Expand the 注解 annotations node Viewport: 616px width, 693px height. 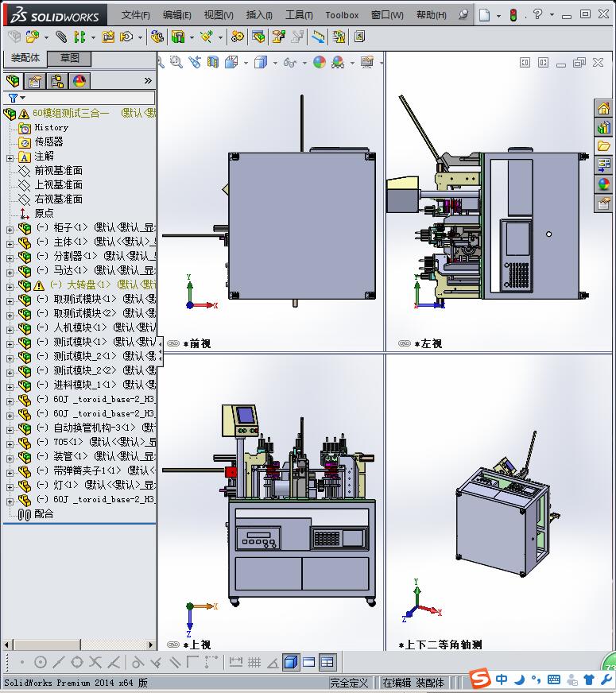(x=10, y=158)
